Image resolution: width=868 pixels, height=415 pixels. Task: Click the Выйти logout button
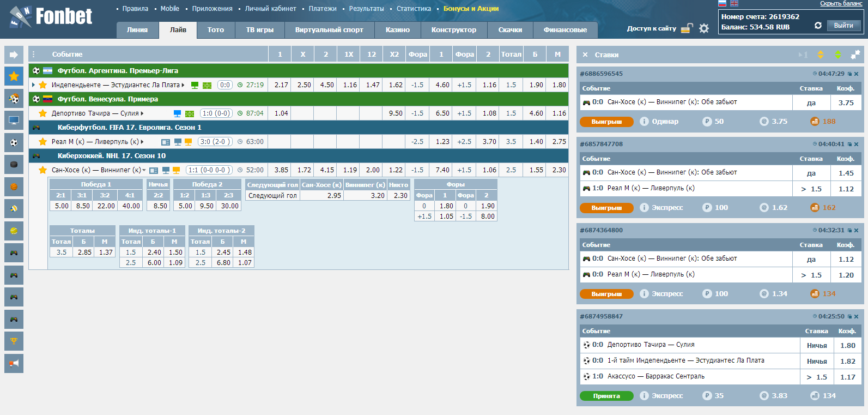click(843, 26)
